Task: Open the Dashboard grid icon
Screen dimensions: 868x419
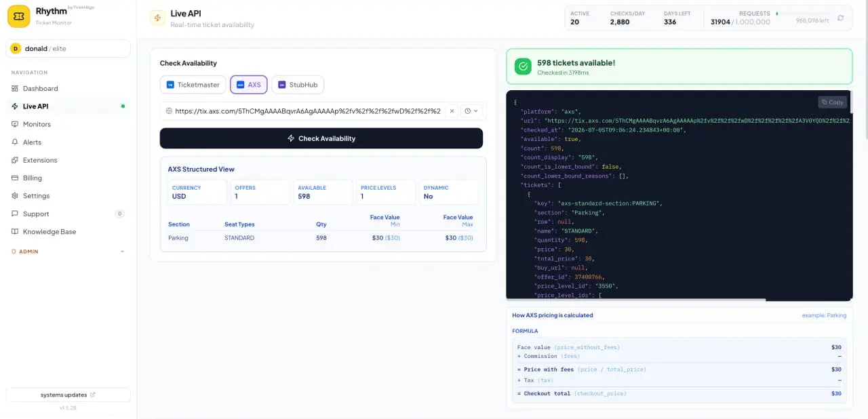Action: (15, 89)
